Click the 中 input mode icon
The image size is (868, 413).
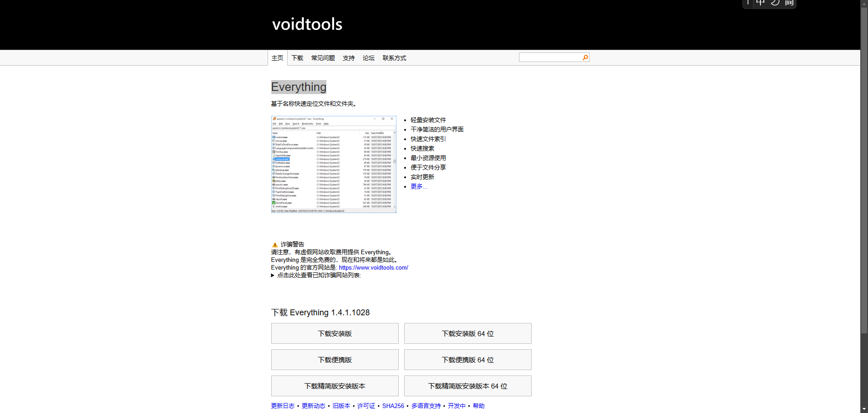point(760,3)
